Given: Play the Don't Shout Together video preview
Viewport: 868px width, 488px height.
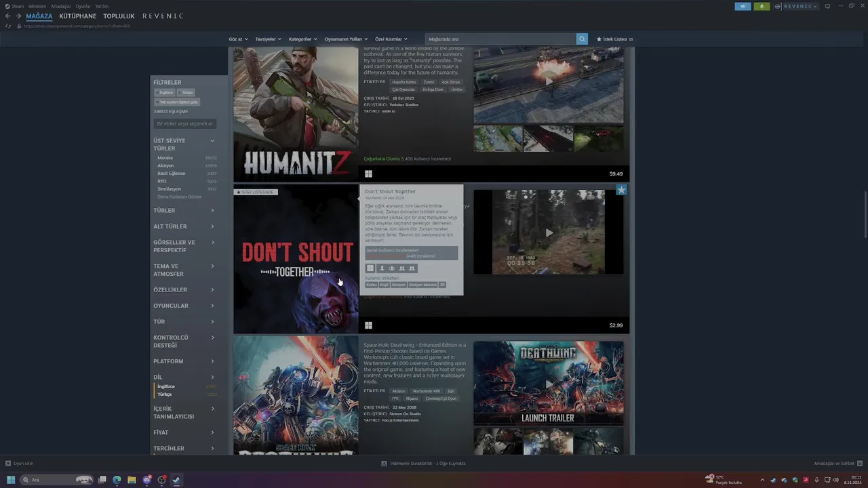Looking at the screenshot, I should click(549, 232).
